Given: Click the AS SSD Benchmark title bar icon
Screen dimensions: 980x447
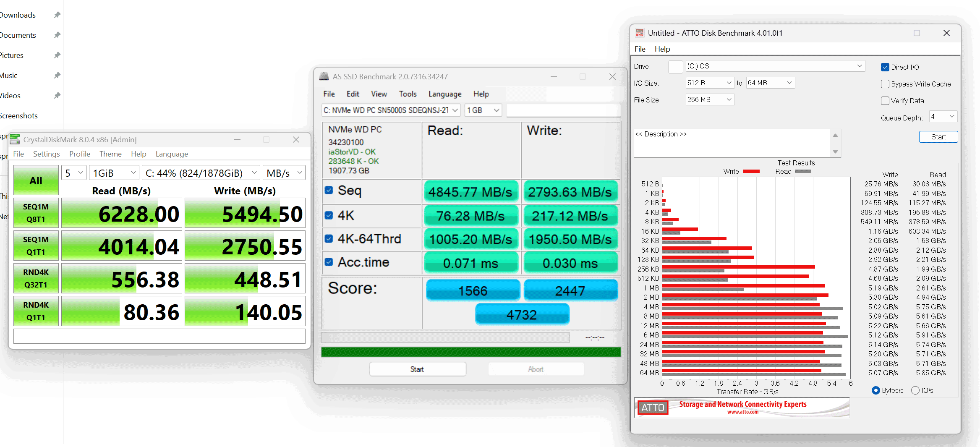Looking at the screenshot, I should point(324,76).
